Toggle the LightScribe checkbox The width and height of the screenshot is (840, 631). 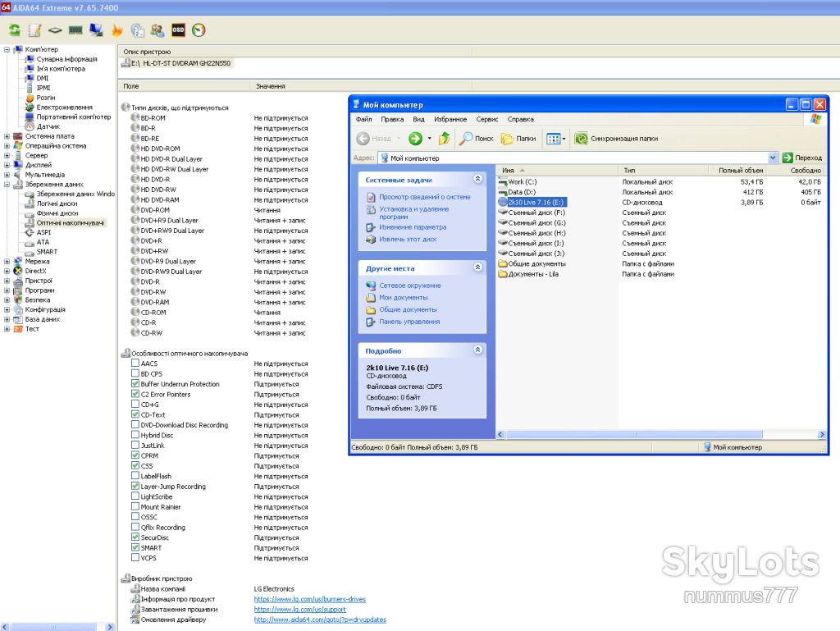tap(135, 496)
